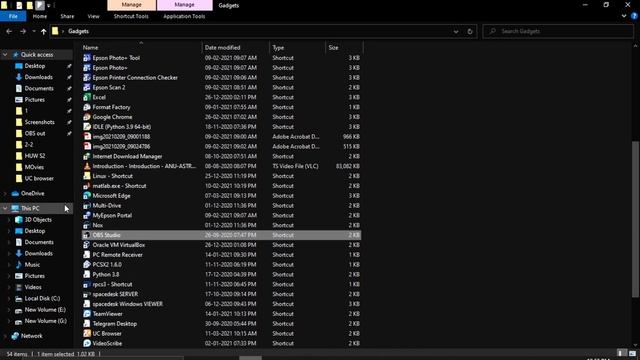Open OBS out folder in sidebar
This screenshot has height=360, width=640.
pos(35,133)
